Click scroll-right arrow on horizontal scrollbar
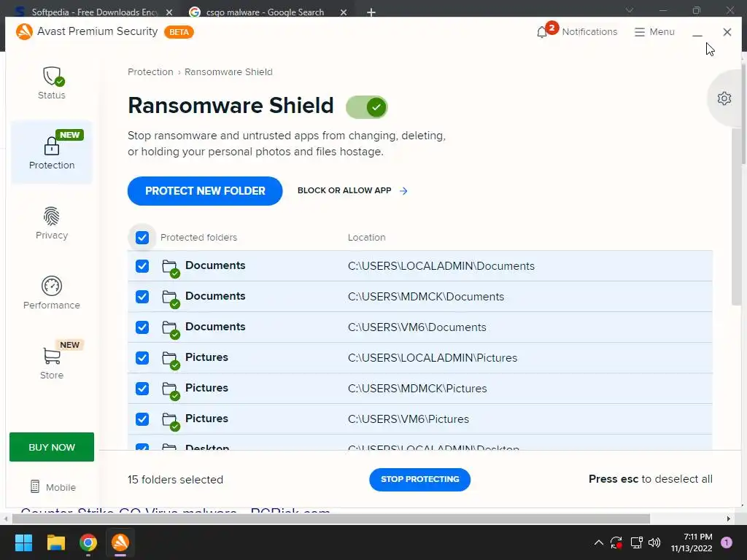The height and width of the screenshot is (560, 747). point(729,518)
